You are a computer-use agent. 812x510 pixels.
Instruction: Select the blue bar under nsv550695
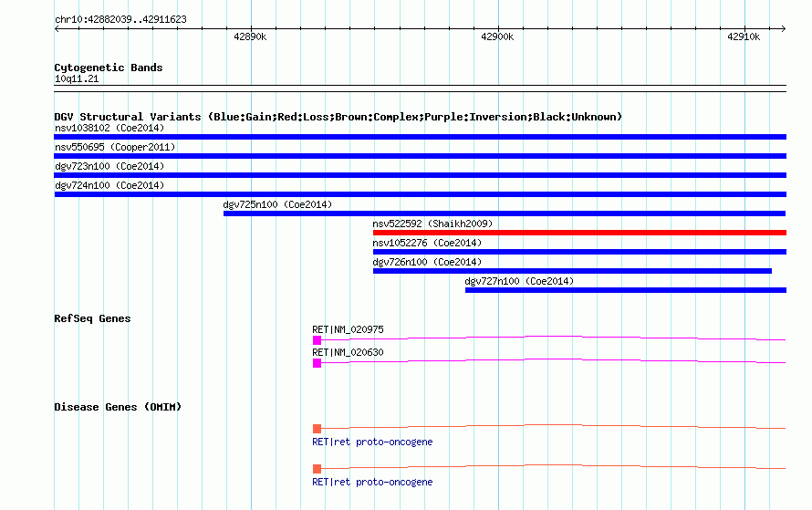[420, 156]
